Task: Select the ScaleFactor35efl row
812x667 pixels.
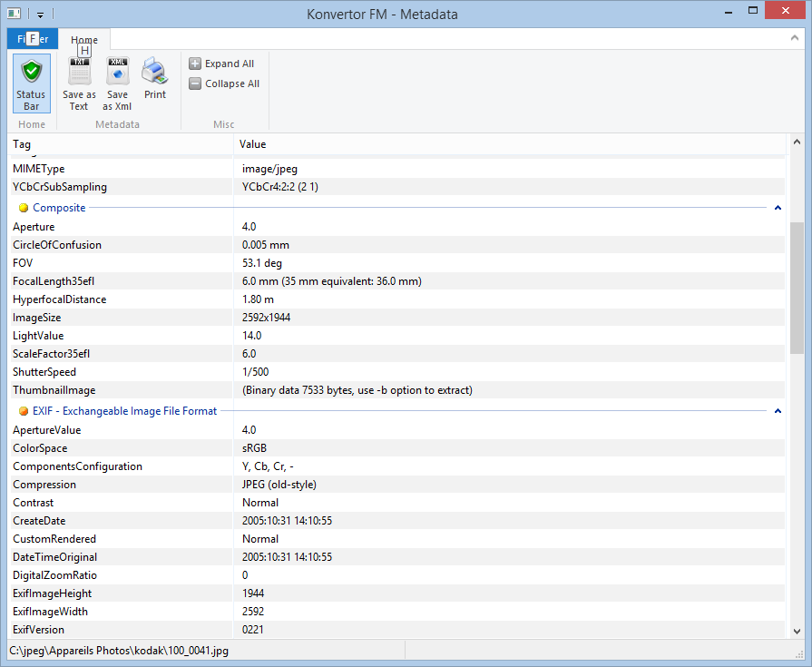Action: click(x=396, y=354)
